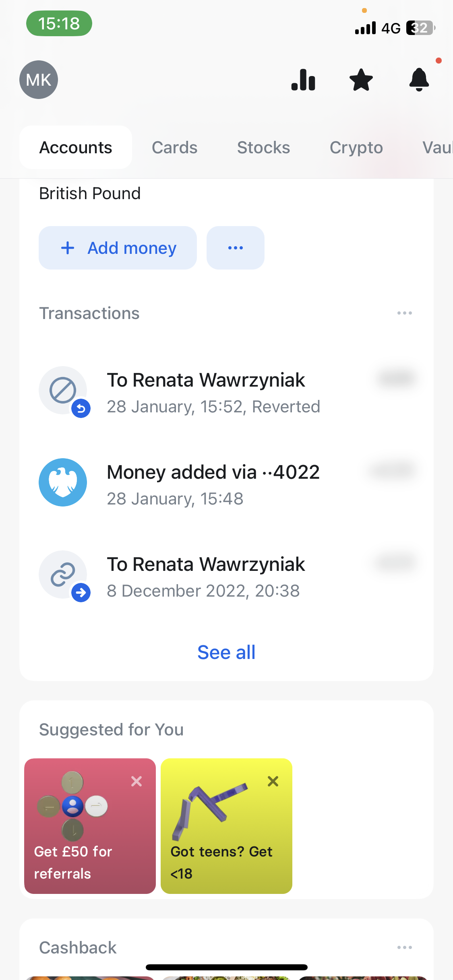Screen dimensions: 453x980
Task: Tap the reverted transaction icon for Renata
Action: coord(63,390)
